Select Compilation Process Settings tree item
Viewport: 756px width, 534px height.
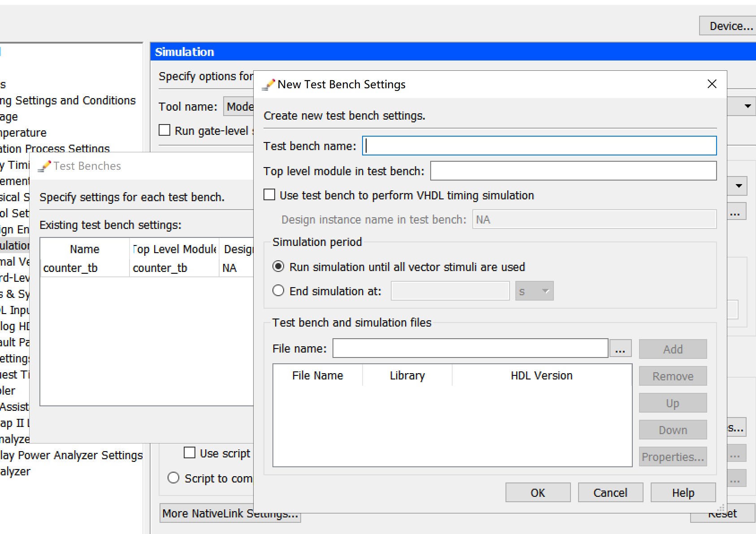point(55,149)
